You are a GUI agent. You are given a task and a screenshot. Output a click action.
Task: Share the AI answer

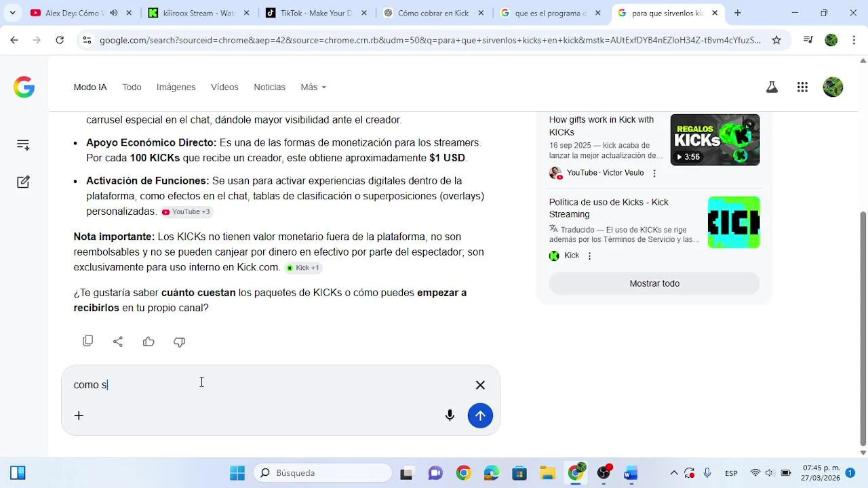click(x=118, y=342)
